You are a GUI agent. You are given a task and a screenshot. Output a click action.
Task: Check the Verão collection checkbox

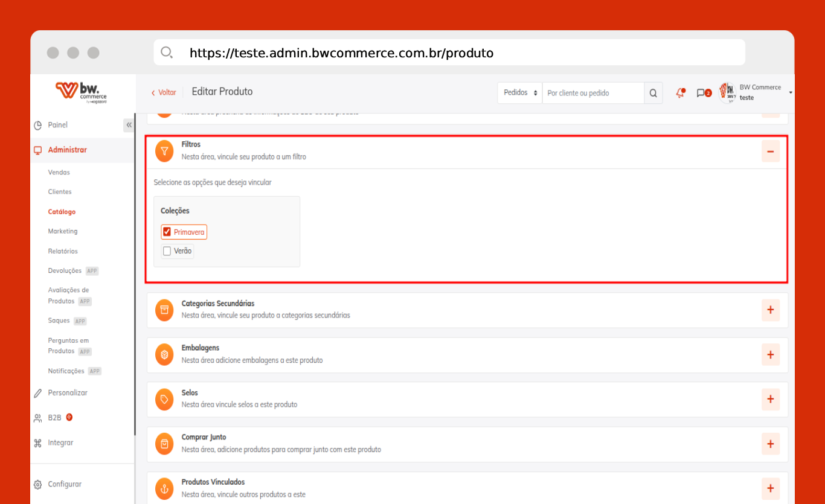(167, 251)
